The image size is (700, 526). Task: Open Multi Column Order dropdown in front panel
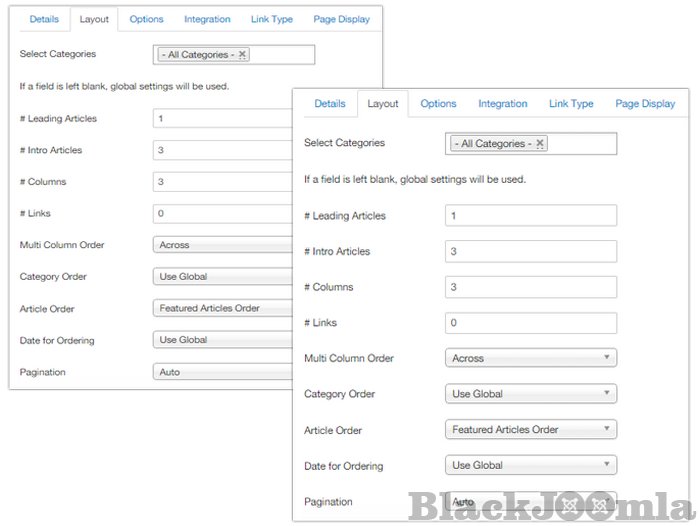point(530,358)
